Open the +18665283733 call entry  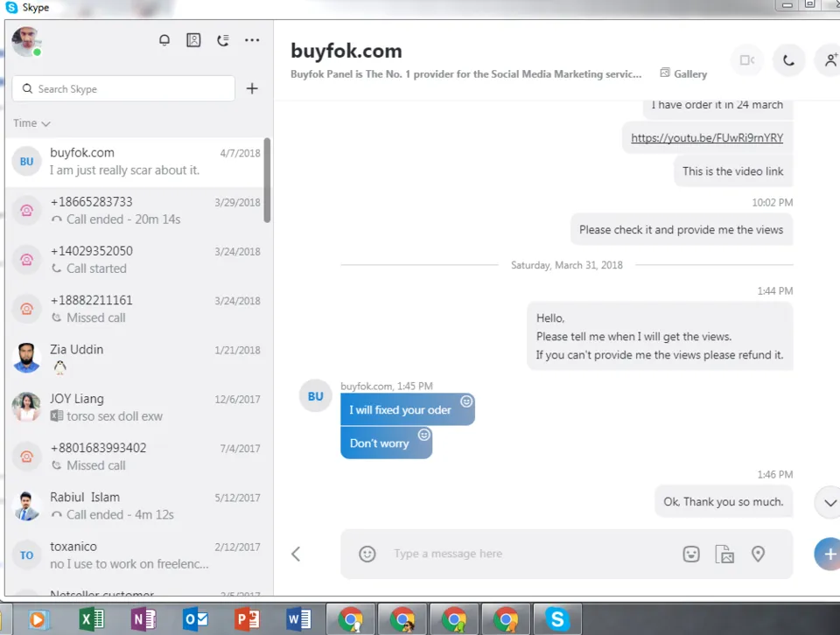pyautogui.click(x=135, y=211)
